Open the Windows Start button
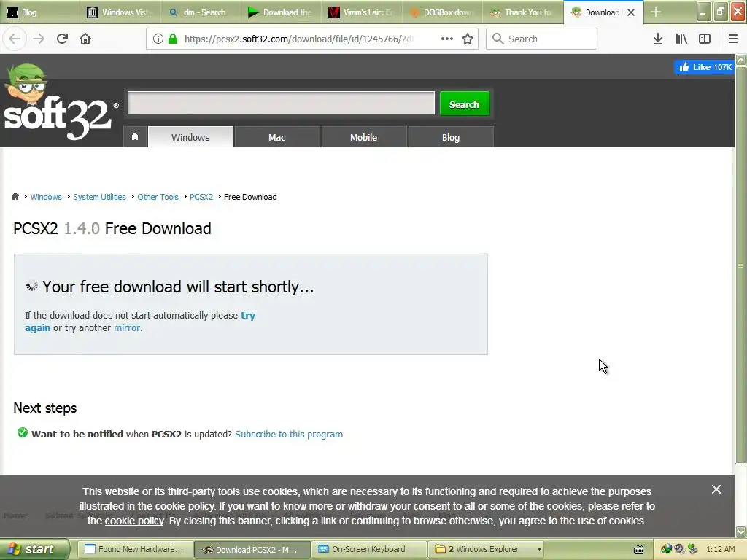 pos(34,549)
